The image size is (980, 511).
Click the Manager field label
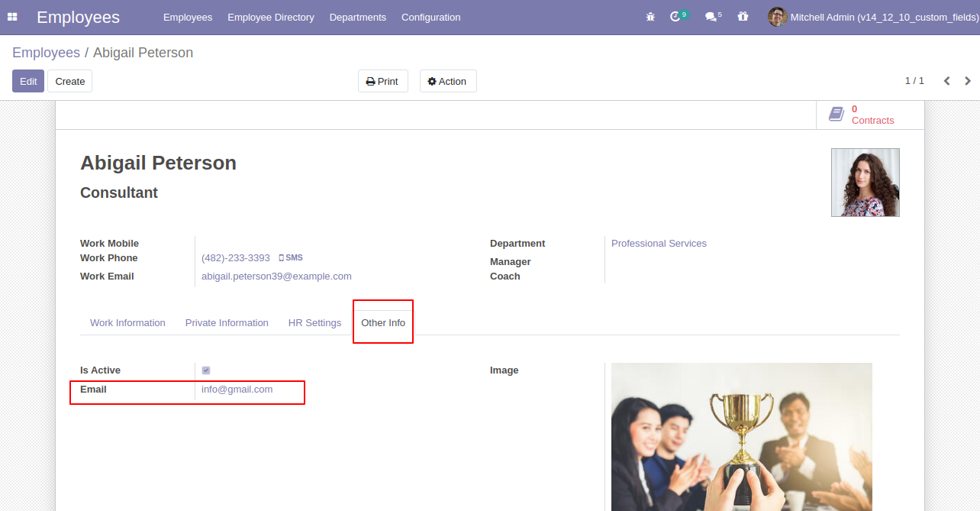pyautogui.click(x=510, y=262)
